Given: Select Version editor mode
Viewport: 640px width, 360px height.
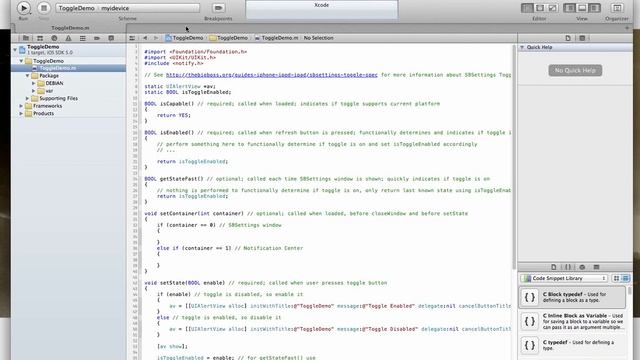Looking at the screenshot, I should tap(552, 8).
